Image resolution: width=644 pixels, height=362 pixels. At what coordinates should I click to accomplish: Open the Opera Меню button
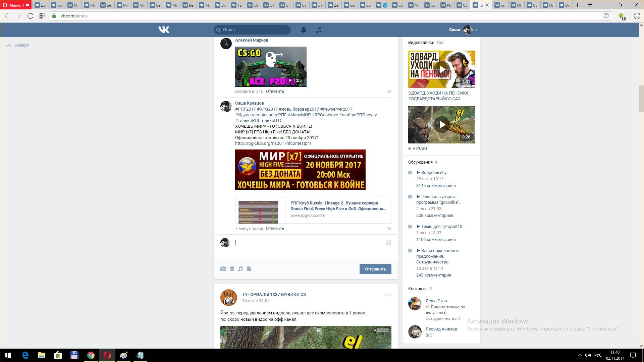point(13,5)
